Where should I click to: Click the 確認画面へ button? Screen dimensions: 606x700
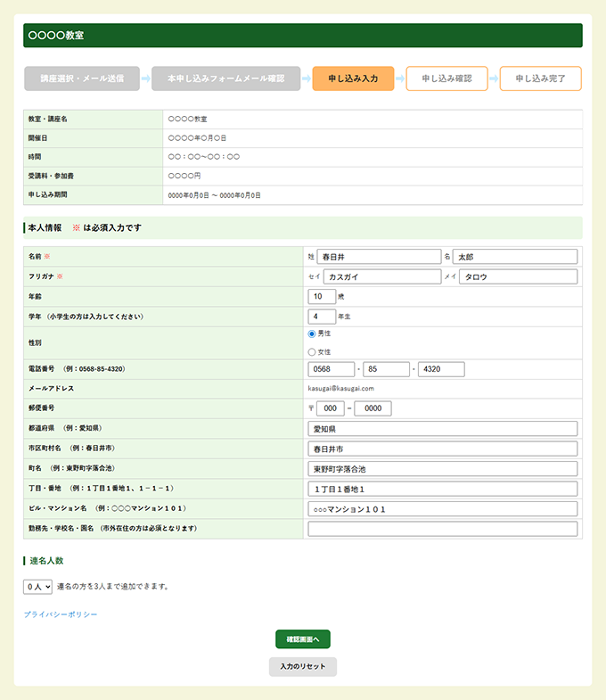[x=303, y=638]
